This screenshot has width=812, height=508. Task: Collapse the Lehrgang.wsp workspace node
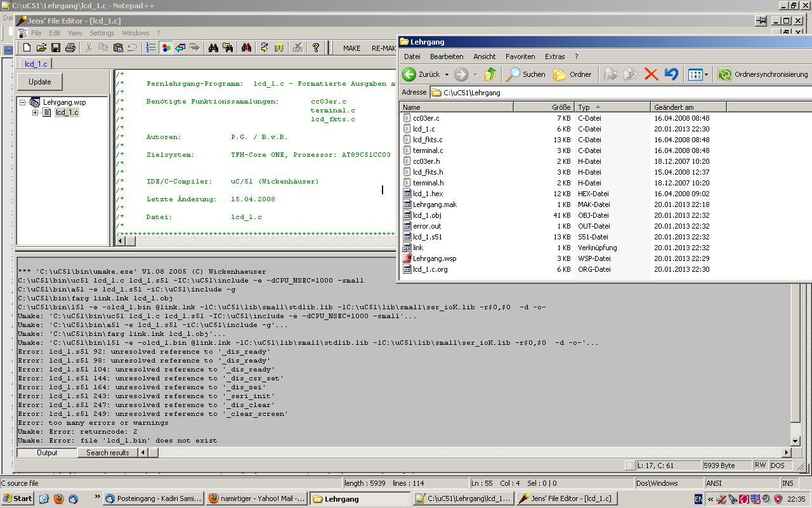click(x=23, y=102)
